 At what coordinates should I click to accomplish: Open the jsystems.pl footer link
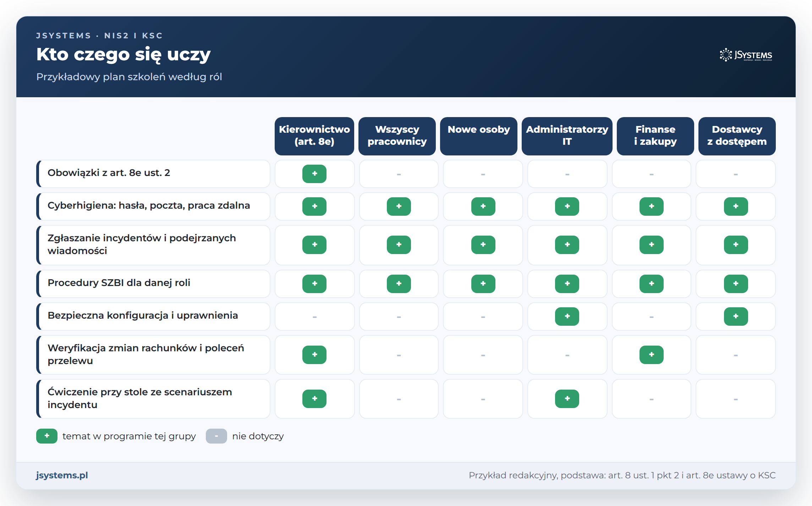(62, 475)
